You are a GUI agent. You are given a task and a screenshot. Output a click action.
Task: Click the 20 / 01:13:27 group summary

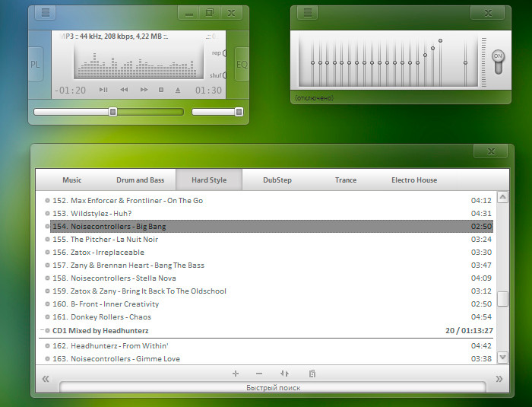coord(469,331)
